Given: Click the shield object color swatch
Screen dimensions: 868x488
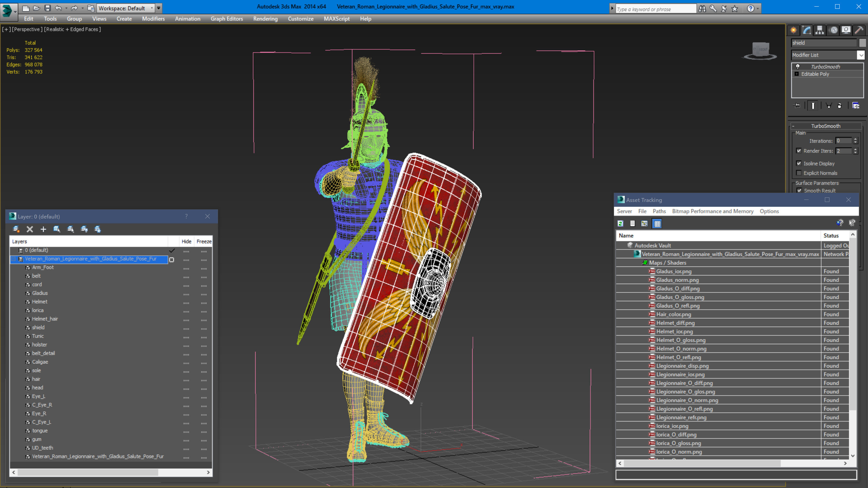Looking at the screenshot, I should (x=862, y=43).
